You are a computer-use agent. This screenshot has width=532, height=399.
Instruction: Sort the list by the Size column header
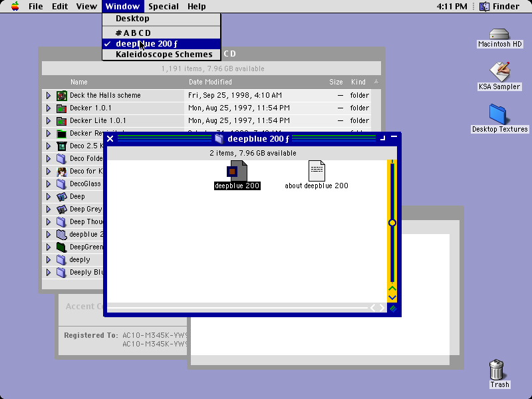coord(336,82)
